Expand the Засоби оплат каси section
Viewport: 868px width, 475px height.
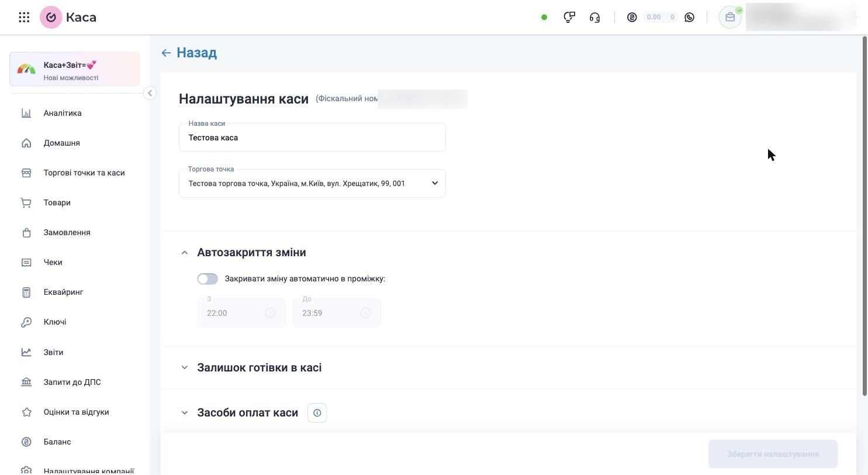coord(185,413)
